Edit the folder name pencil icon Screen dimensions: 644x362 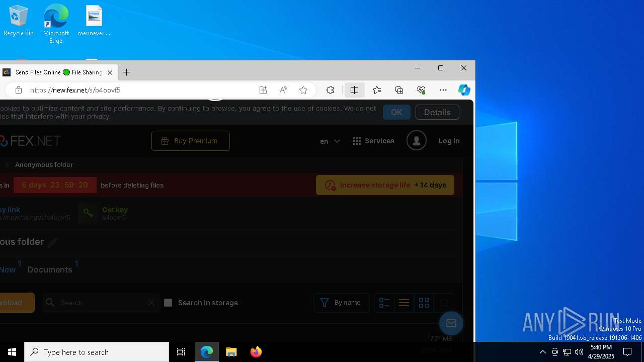(52, 242)
